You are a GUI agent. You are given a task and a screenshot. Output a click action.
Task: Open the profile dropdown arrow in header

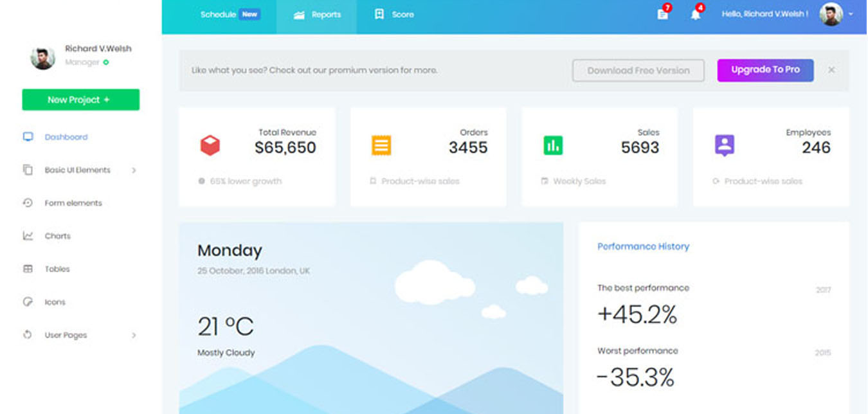click(x=851, y=14)
